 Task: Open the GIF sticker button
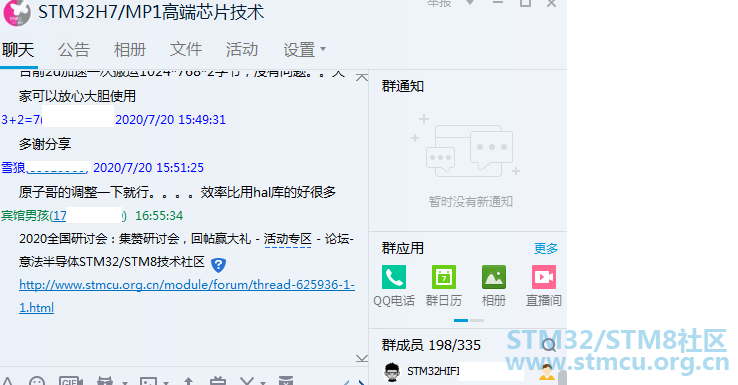71,381
